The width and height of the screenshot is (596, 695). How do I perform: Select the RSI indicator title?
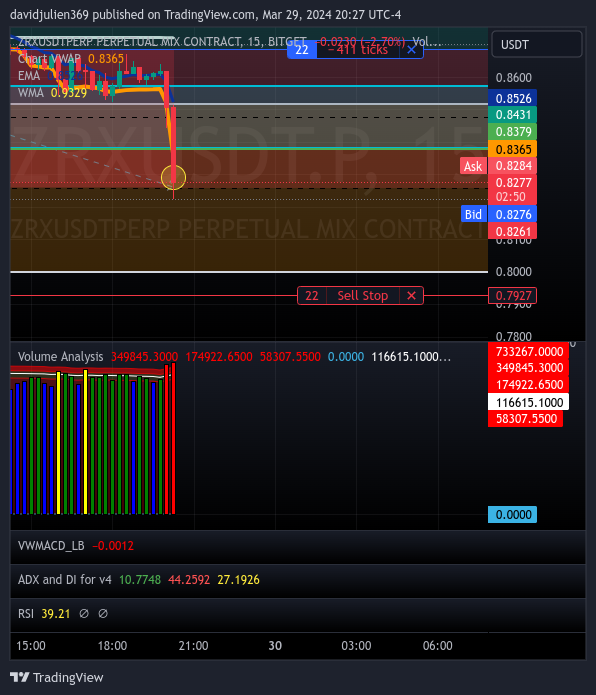tap(26, 614)
